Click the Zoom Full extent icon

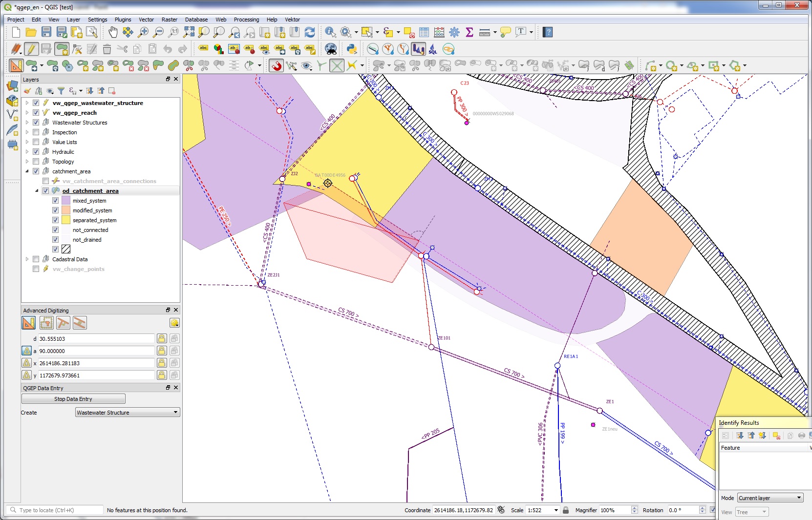coord(189,32)
